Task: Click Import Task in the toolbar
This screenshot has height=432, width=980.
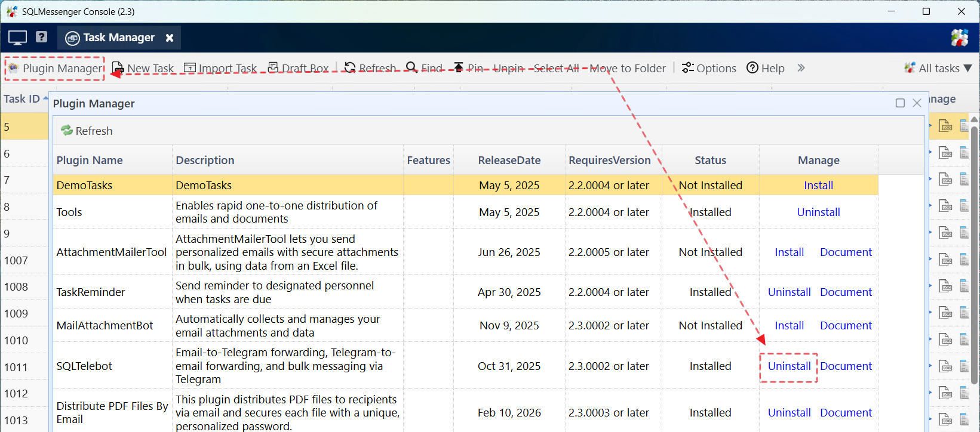Action: 220,68
